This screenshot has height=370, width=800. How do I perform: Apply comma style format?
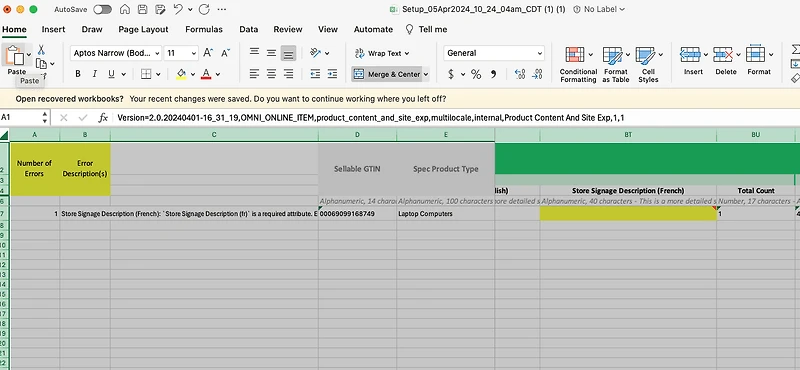coord(493,75)
